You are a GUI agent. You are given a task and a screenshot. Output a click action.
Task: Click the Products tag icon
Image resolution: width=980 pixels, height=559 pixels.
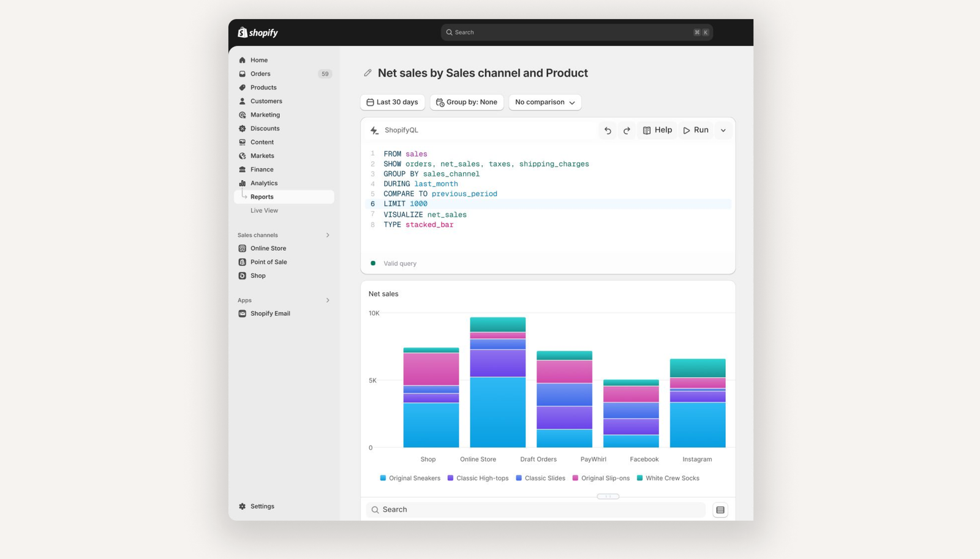click(243, 88)
